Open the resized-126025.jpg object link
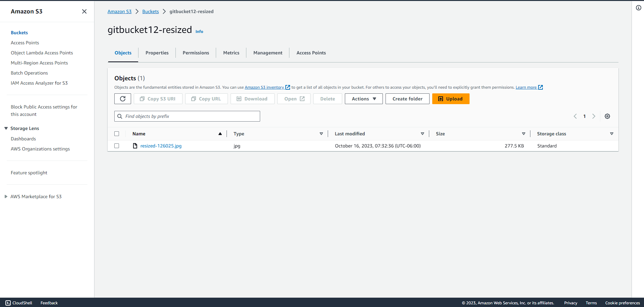644x307 pixels. pyautogui.click(x=161, y=146)
